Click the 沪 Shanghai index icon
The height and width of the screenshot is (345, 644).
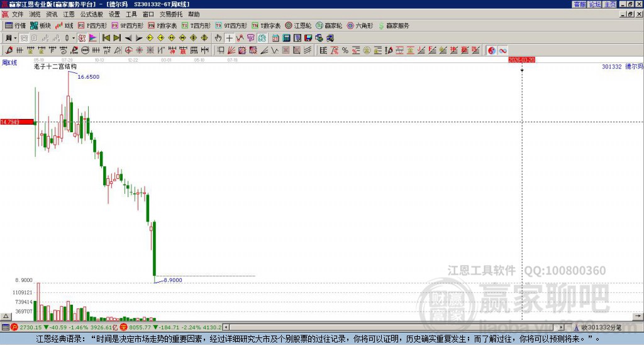click(14, 327)
